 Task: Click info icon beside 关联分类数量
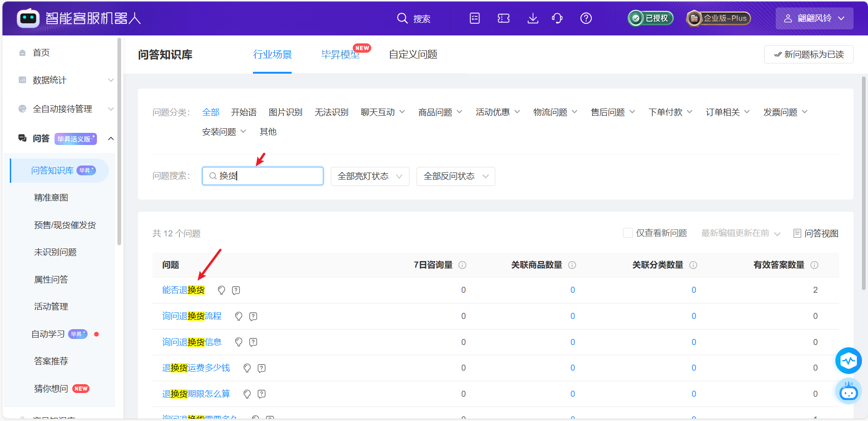click(x=693, y=265)
